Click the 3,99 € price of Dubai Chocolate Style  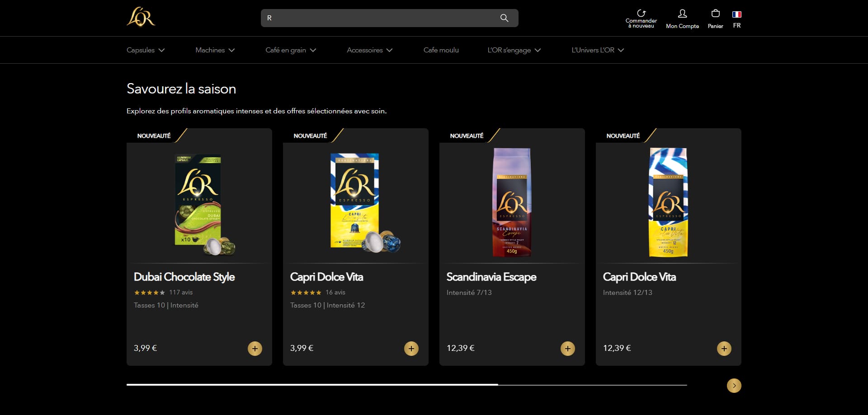pos(145,348)
